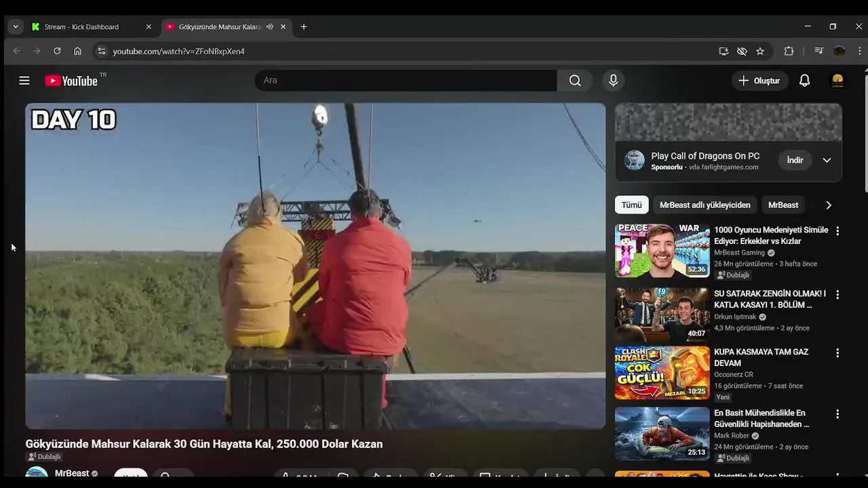Image resolution: width=868 pixels, height=488 pixels.
Task: Click the Dublajlı badge under video title
Action: pyautogui.click(x=44, y=457)
